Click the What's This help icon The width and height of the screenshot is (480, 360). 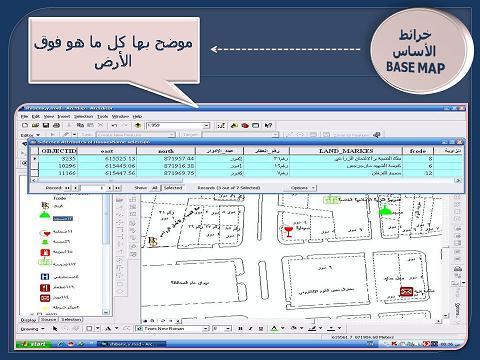tap(268, 126)
